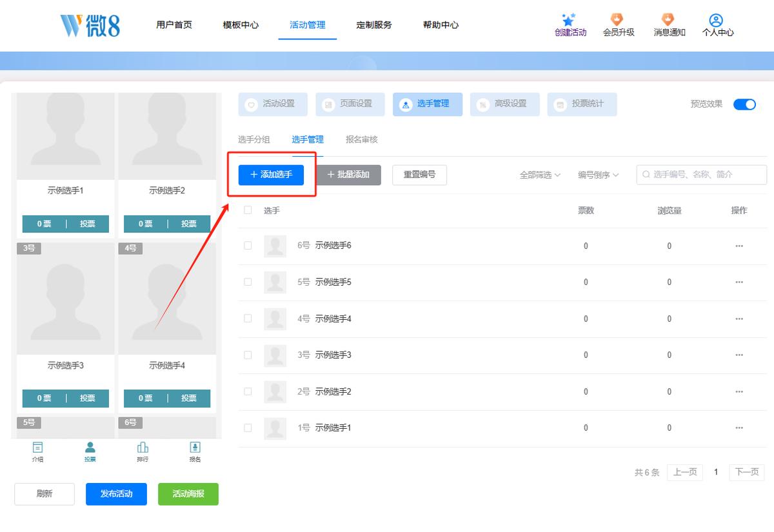Open more actions for 示例选手2
Viewport: 774px width, 532px height.
[739, 391]
